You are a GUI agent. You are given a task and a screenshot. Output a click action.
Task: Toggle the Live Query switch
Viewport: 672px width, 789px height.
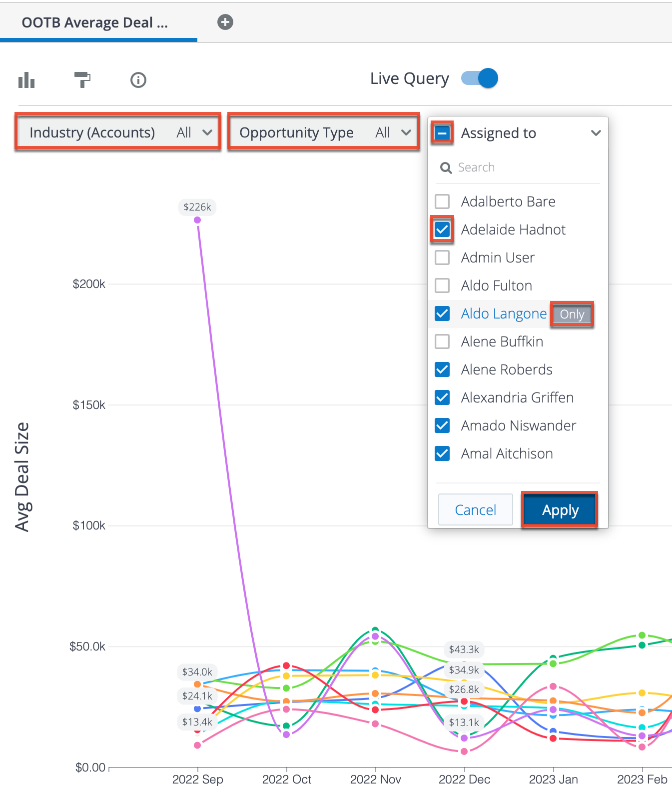point(480,78)
